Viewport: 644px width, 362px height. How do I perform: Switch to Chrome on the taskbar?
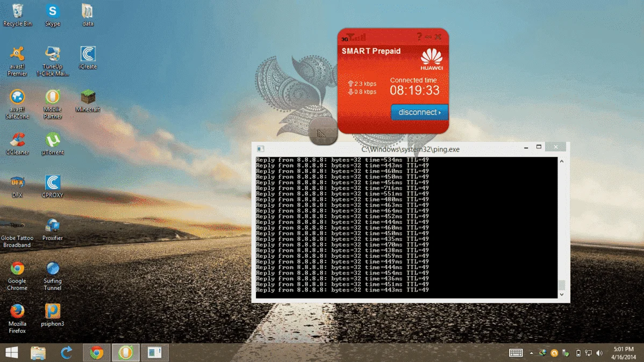point(97,352)
